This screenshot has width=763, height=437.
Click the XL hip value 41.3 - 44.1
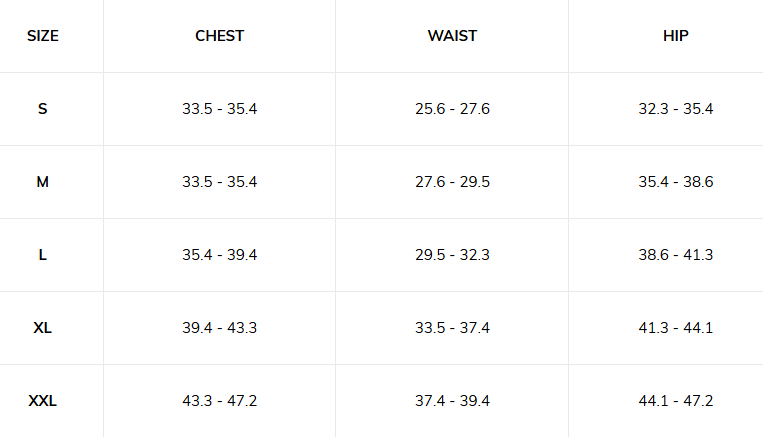(x=676, y=328)
